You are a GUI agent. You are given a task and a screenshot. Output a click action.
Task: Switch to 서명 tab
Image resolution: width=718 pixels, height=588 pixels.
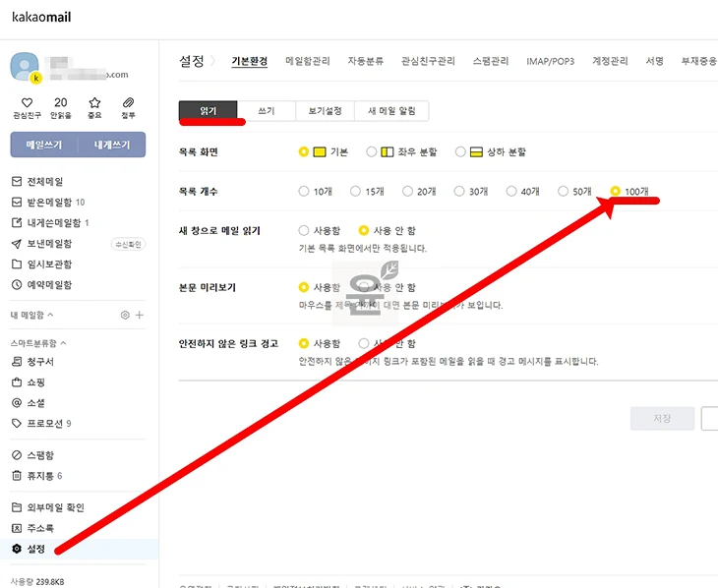pos(655,61)
